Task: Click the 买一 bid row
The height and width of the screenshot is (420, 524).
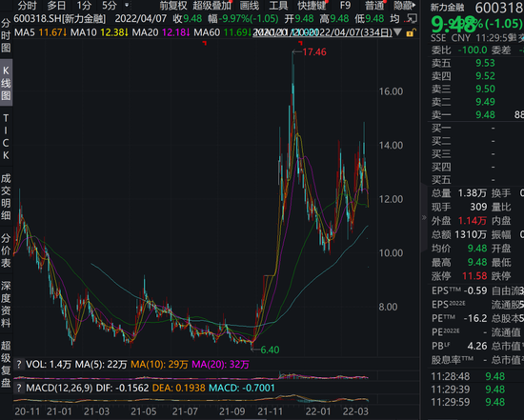Action: point(475,128)
